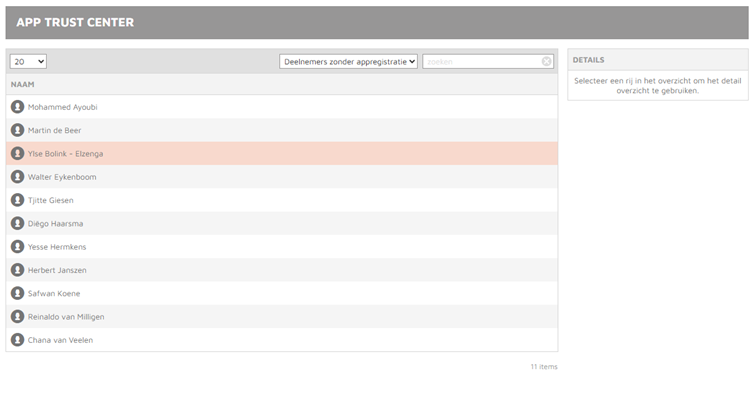Click the person icon for Safwan Koene
The height and width of the screenshot is (409, 753).
[x=17, y=293]
